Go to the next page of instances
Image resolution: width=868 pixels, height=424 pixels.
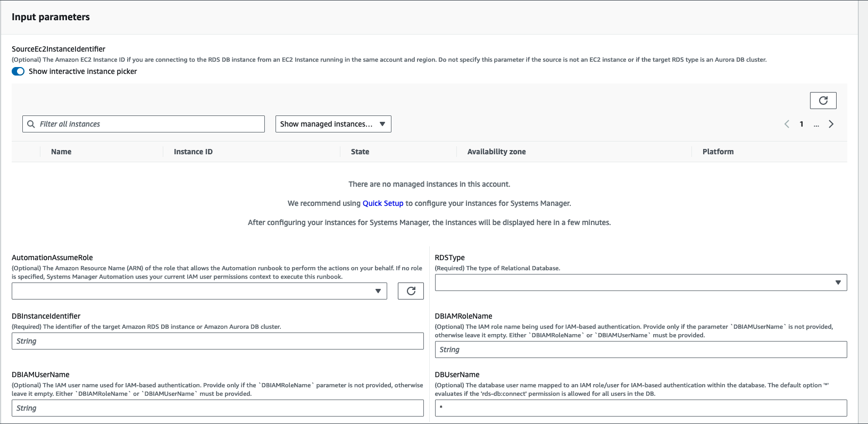point(831,123)
